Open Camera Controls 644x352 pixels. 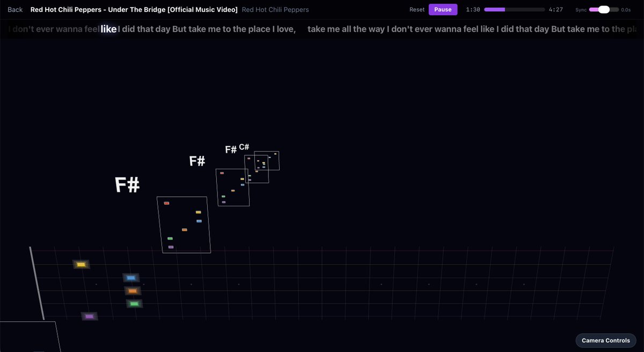606,340
